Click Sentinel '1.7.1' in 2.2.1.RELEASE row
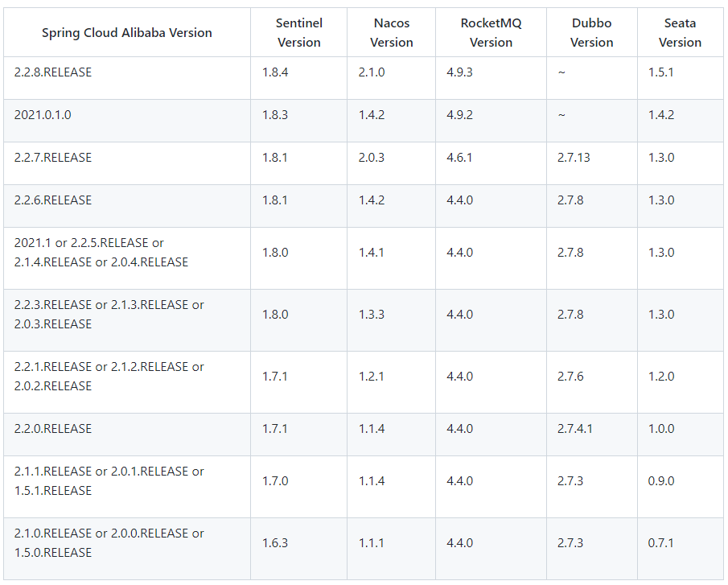The height and width of the screenshot is (585, 728). [275, 377]
